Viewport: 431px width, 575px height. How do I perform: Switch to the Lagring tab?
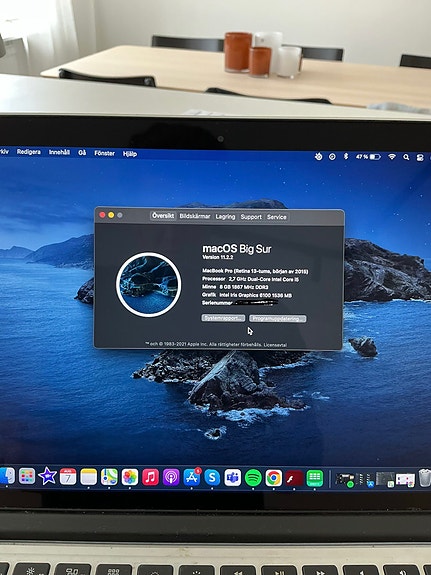point(225,217)
